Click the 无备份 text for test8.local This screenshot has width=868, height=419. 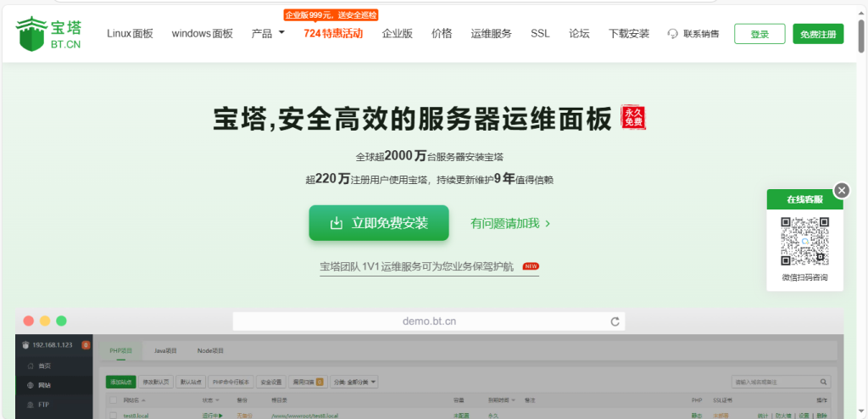click(245, 416)
